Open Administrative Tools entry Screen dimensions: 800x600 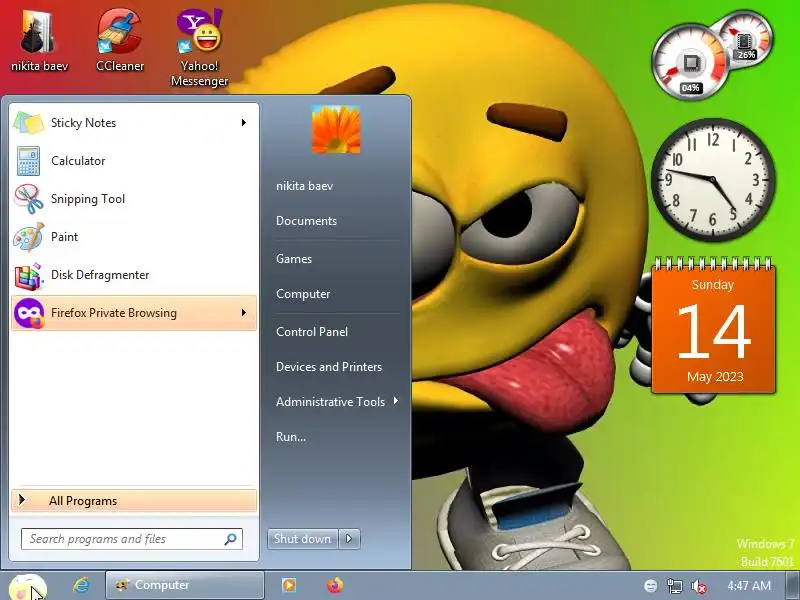(x=331, y=402)
